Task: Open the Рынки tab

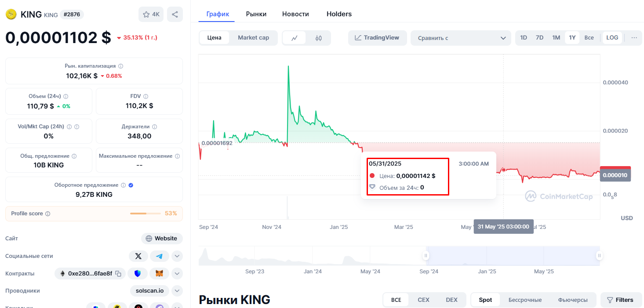Action: point(256,14)
